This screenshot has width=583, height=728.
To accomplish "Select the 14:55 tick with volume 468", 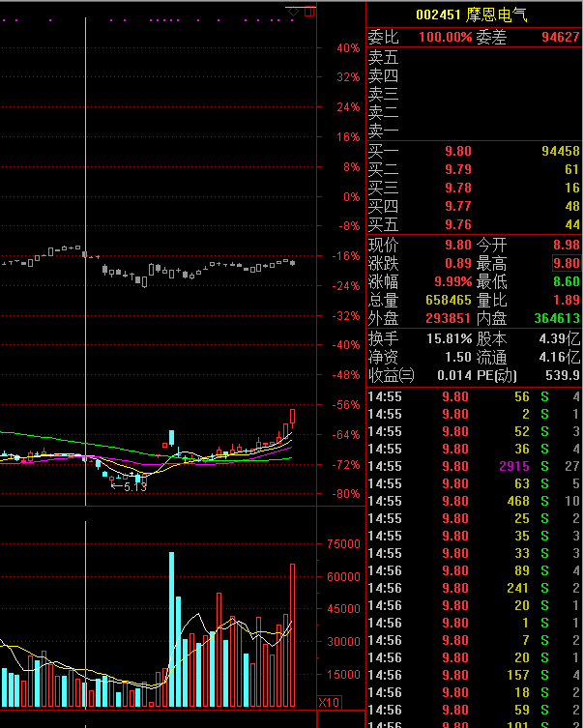I will pos(474,502).
